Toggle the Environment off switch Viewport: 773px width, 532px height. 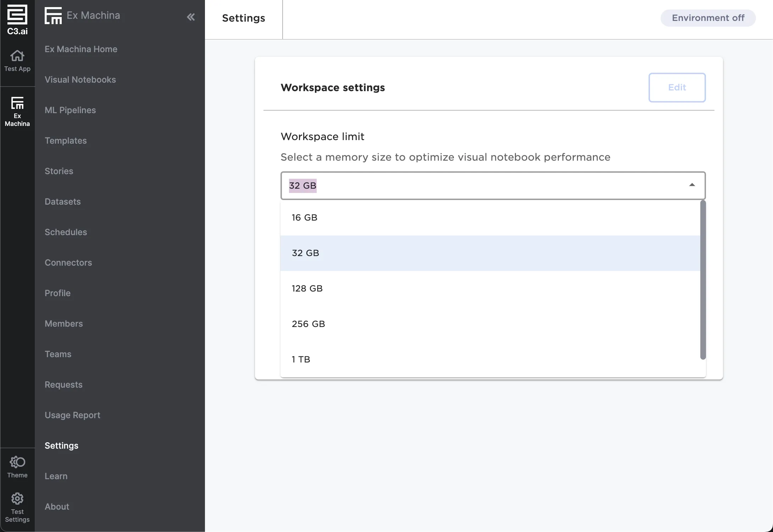(708, 18)
